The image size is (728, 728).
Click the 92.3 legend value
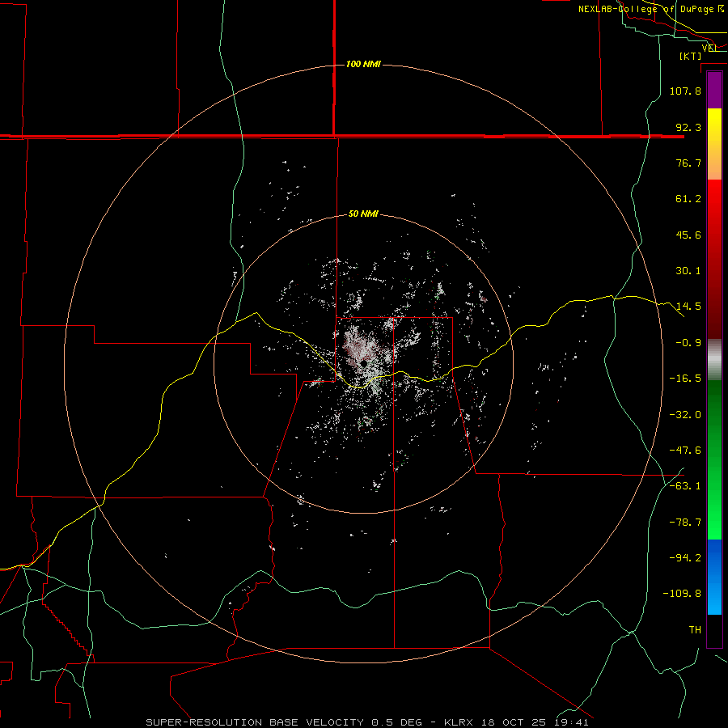688,127
